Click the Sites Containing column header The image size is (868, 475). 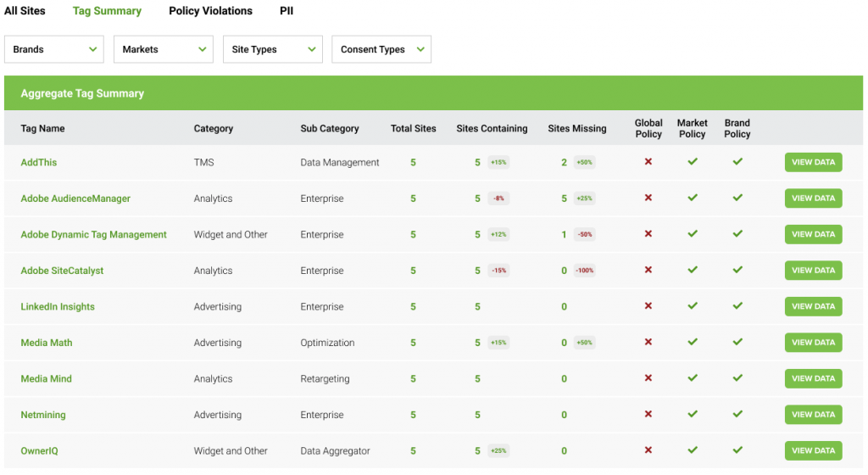492,128
